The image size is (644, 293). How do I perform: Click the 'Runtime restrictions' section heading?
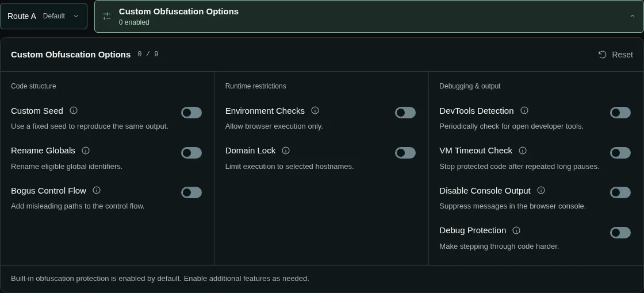coord(255,86)
